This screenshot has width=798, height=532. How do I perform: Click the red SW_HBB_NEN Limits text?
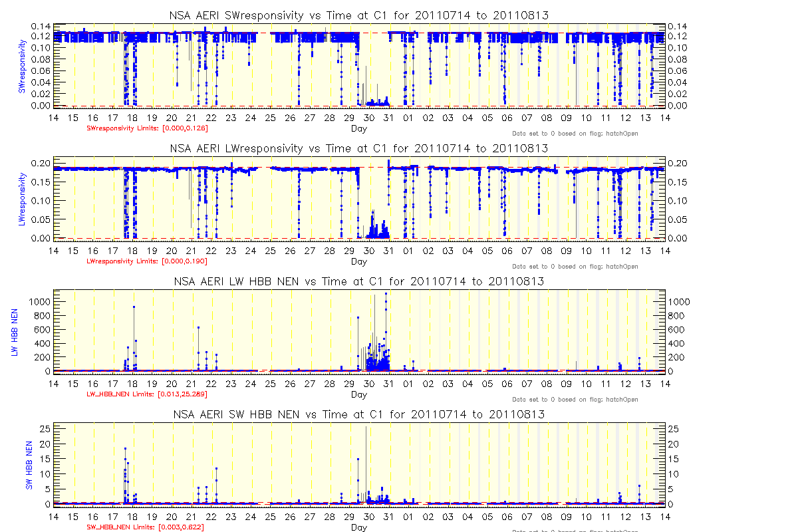146,527
